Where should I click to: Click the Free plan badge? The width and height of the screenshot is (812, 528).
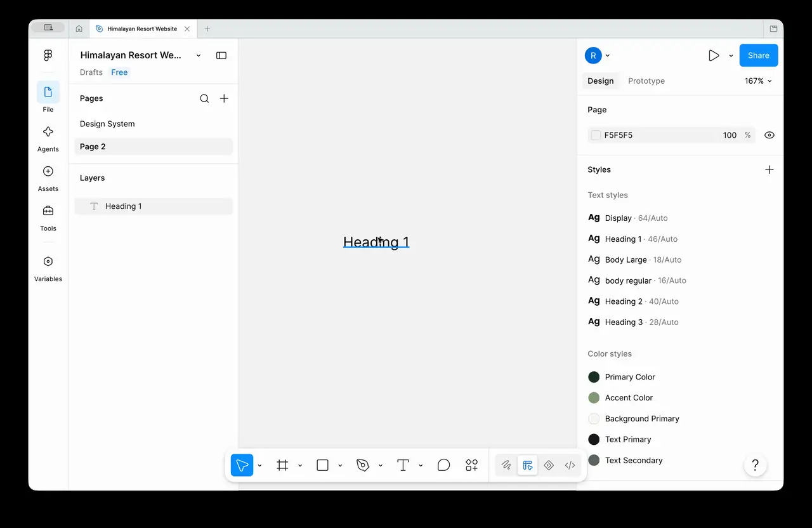point(119,72)
